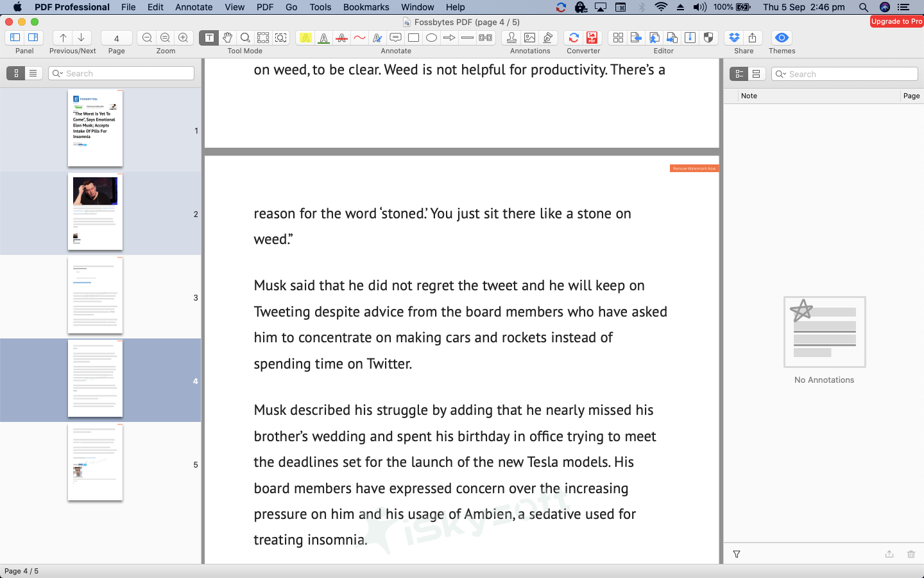Share the document via Dropbox
924x578 pixels.
(x=735, y=38)
